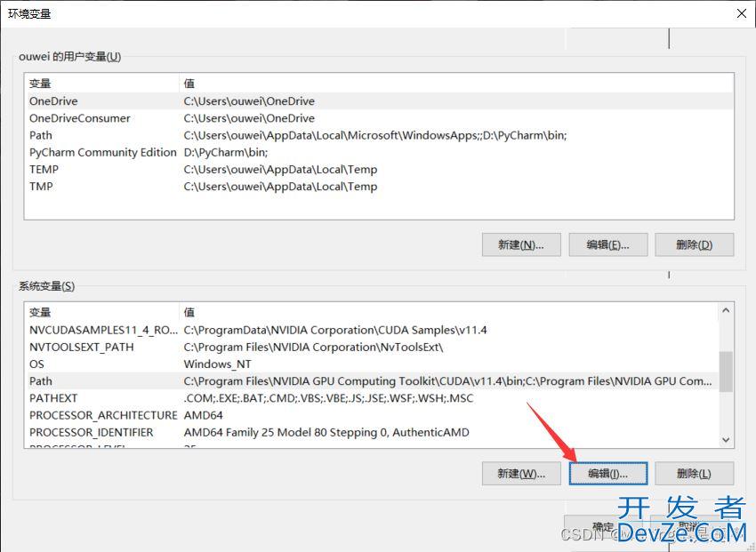This screenshot has width=756, height=552.
Task: Click the NvToolsExt\ path value cell
Action: coord(313,347)
